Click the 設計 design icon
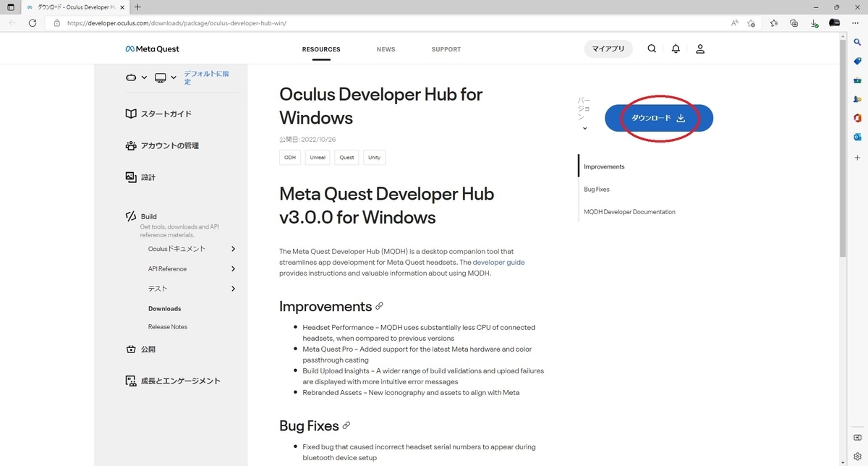 point(130,177)
